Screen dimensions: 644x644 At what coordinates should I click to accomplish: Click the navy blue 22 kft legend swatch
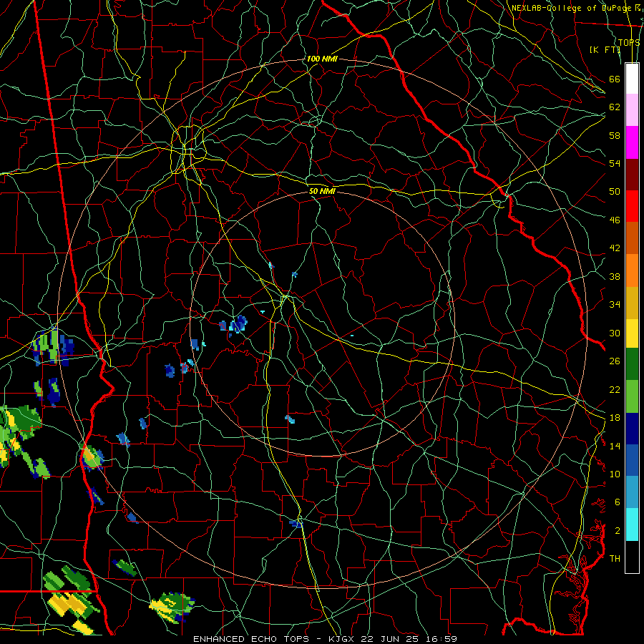tap(632, 429)
